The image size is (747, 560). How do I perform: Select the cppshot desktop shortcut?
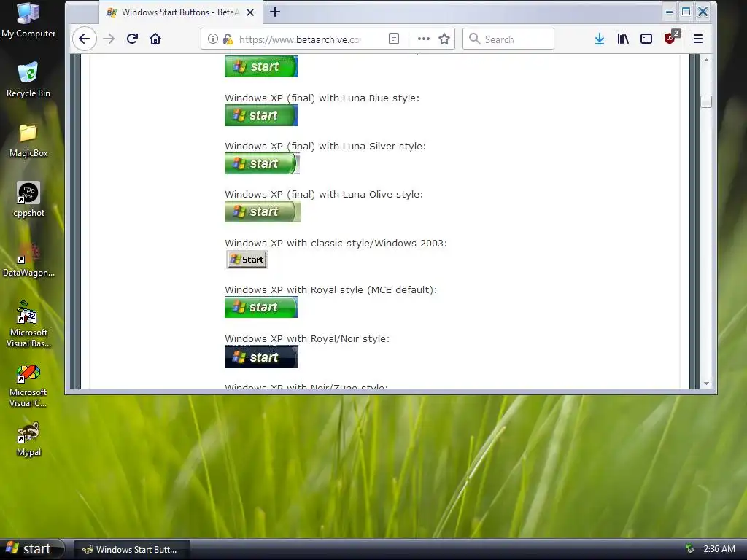[28, 200]
